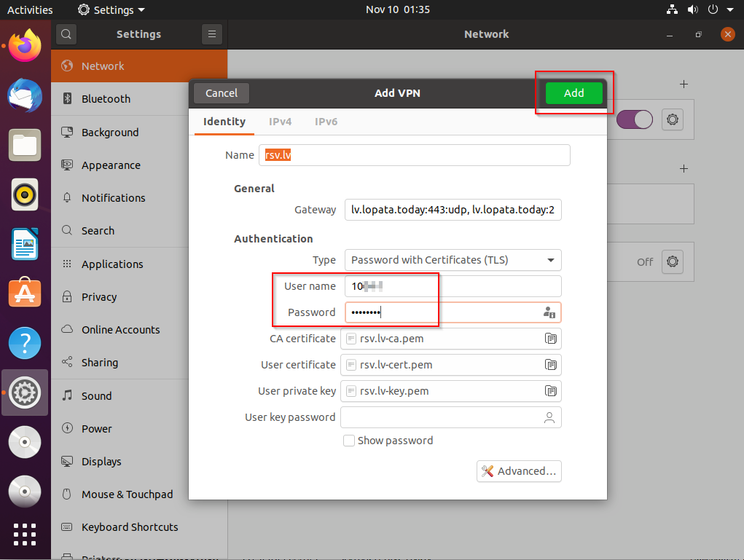Click the Gateway input field
The height and width of the screenshot is (560, 744).
tap(453, 210)
